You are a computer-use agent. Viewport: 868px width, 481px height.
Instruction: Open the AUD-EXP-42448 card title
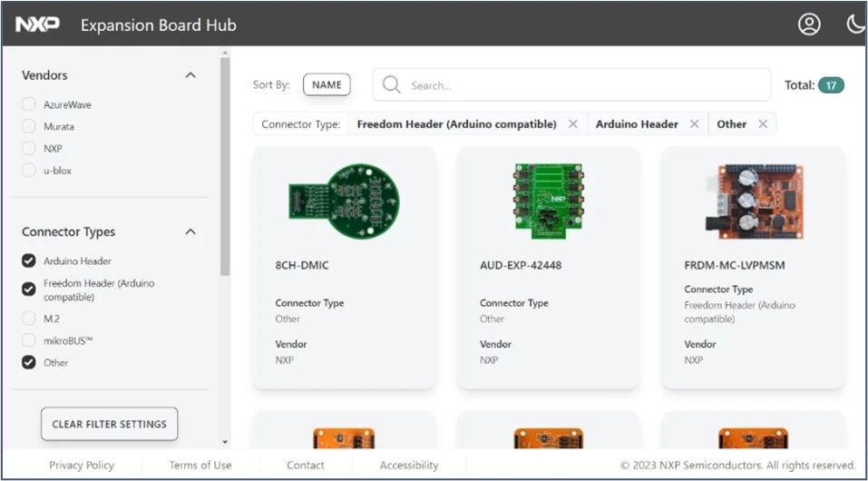(x=521, y=265)
